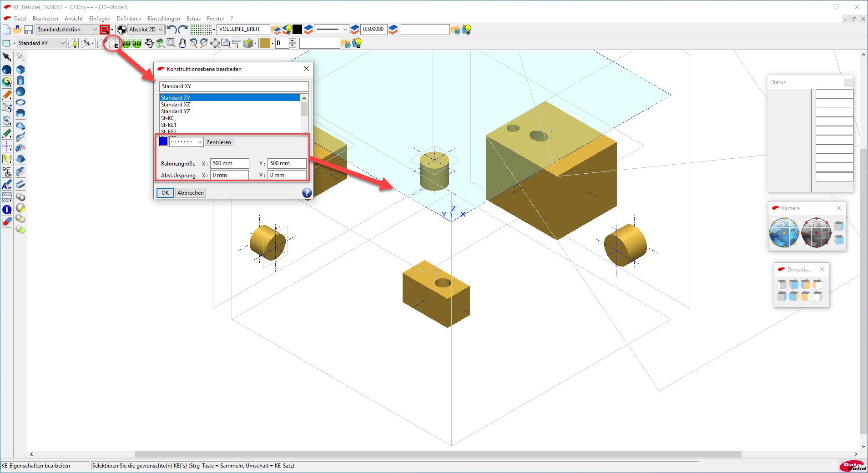Expand the arrow next to the red selection box

(112, 30)
